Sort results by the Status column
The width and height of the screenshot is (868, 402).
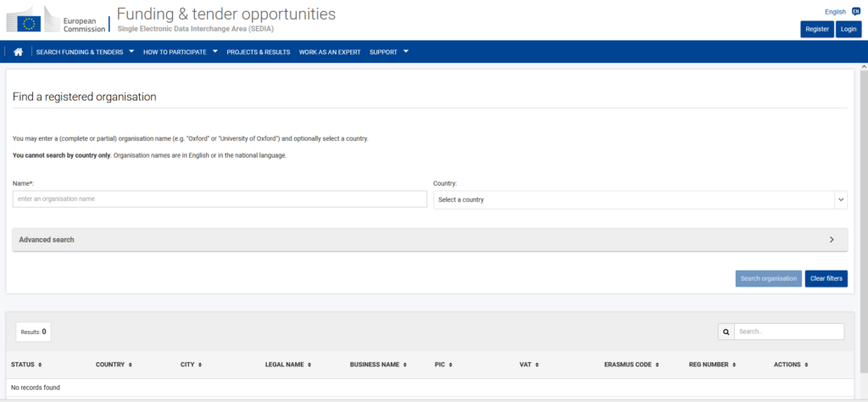point(26,365)
